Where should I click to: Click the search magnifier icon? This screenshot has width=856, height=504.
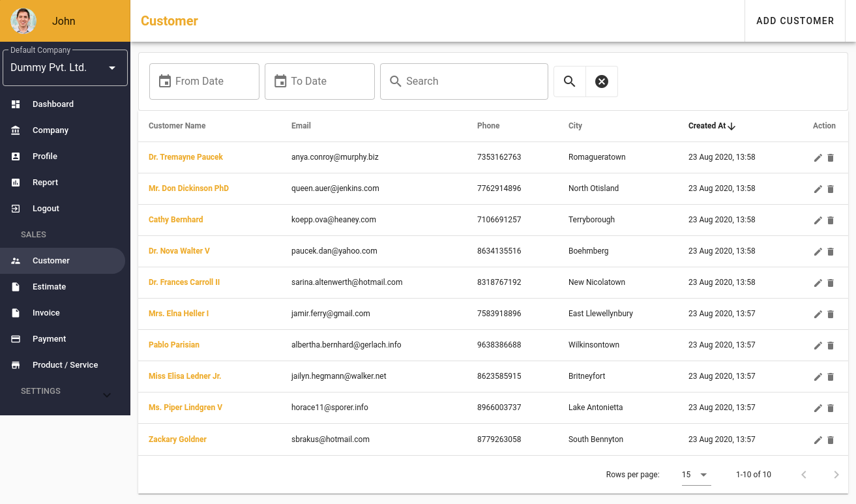pos(568,81)
